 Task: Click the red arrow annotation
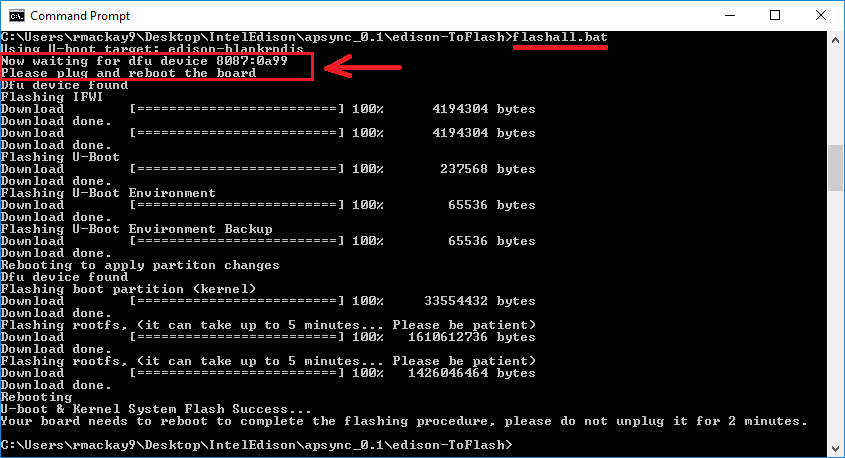[x=365, y=68]
